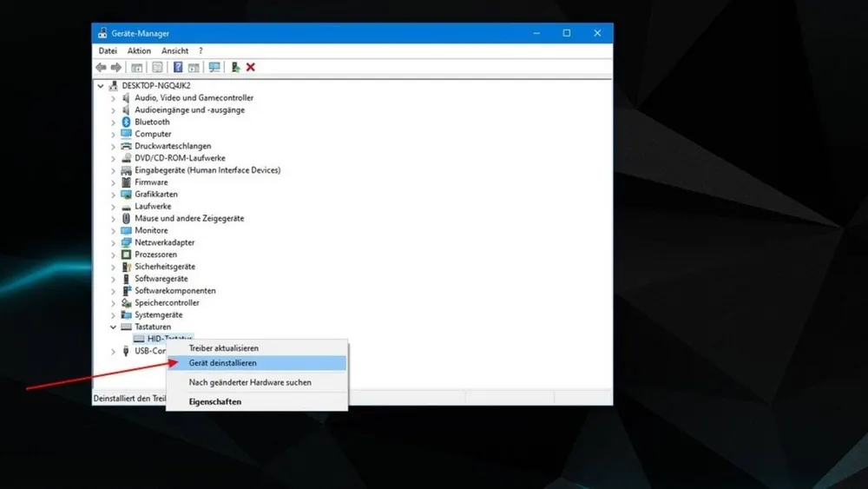Open the ? help menu

(x=201, y=51)
